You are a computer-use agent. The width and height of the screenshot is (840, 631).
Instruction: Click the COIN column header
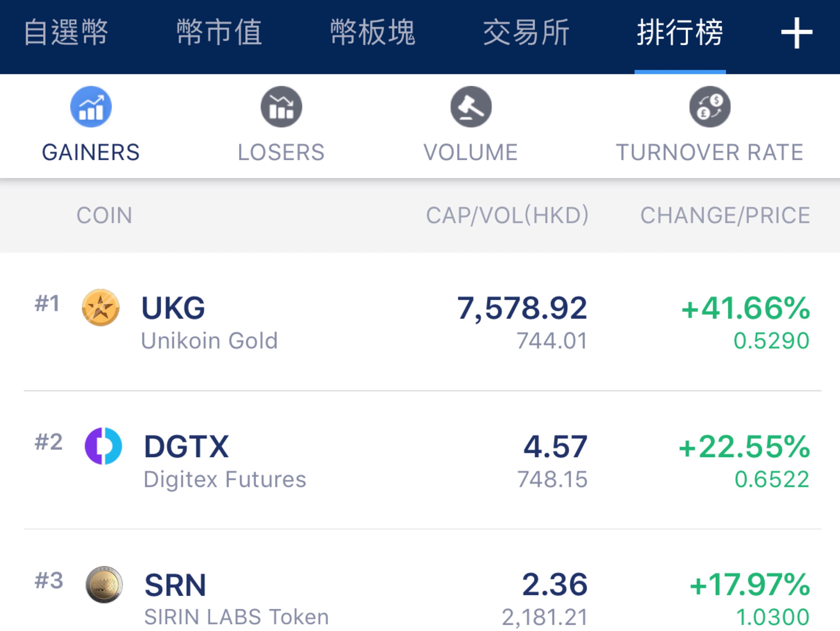pyautogui.click(x=104, y=215)
